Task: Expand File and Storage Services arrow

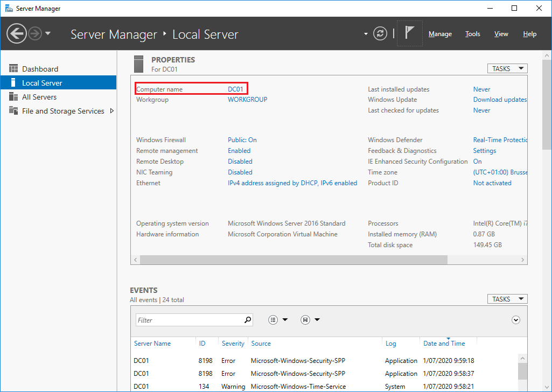Action: (x=112, y=111)
